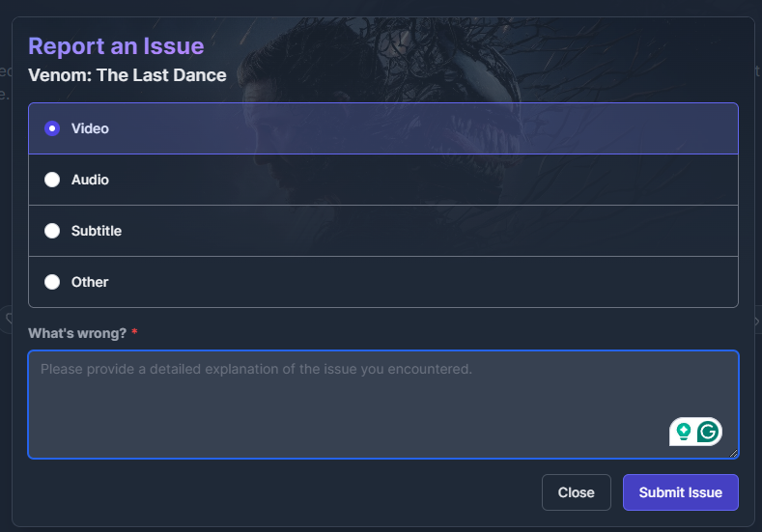Click the red required asterisk
Viewport: 762px width, 532px height.
(135, 333)
